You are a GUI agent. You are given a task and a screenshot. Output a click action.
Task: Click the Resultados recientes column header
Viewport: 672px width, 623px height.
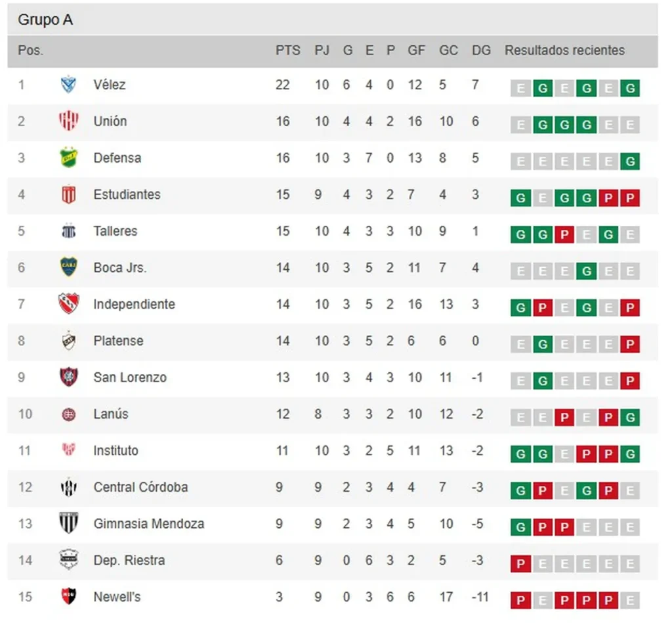point(564,51)
